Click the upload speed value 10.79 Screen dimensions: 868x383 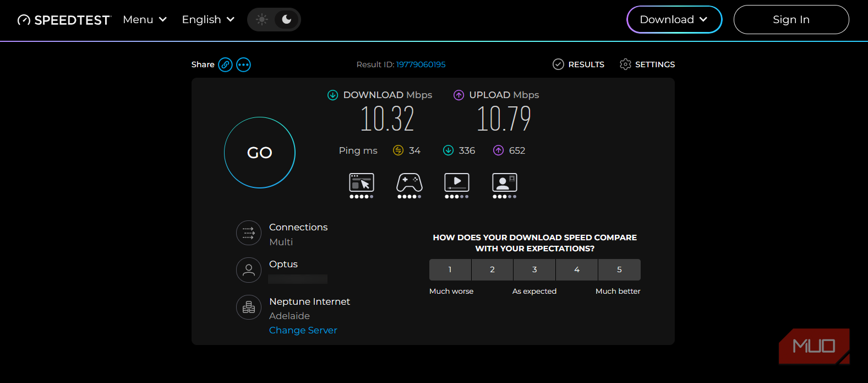click(x=504, y=119)
